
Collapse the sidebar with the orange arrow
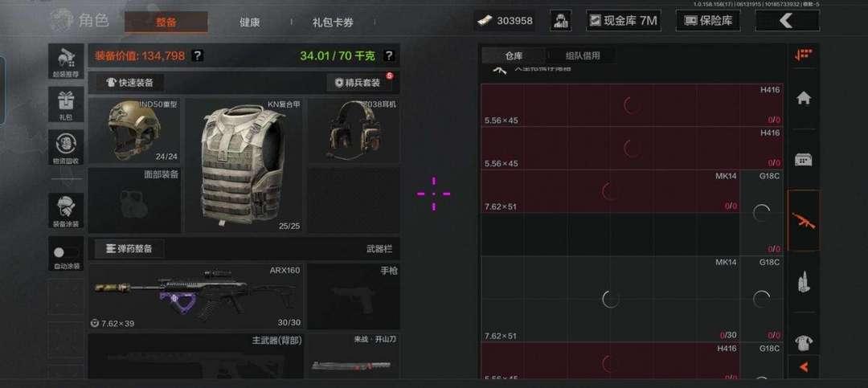click(x=803, y=367)
